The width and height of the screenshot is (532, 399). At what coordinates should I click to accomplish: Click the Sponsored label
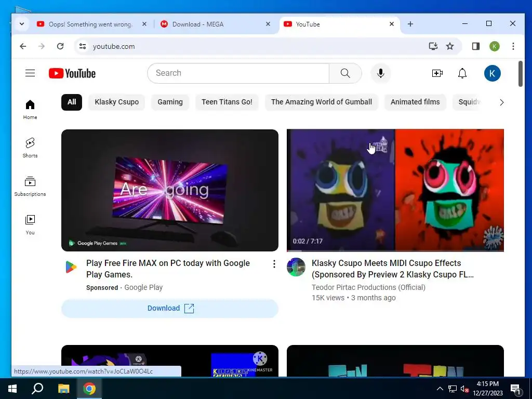point(102,288)
